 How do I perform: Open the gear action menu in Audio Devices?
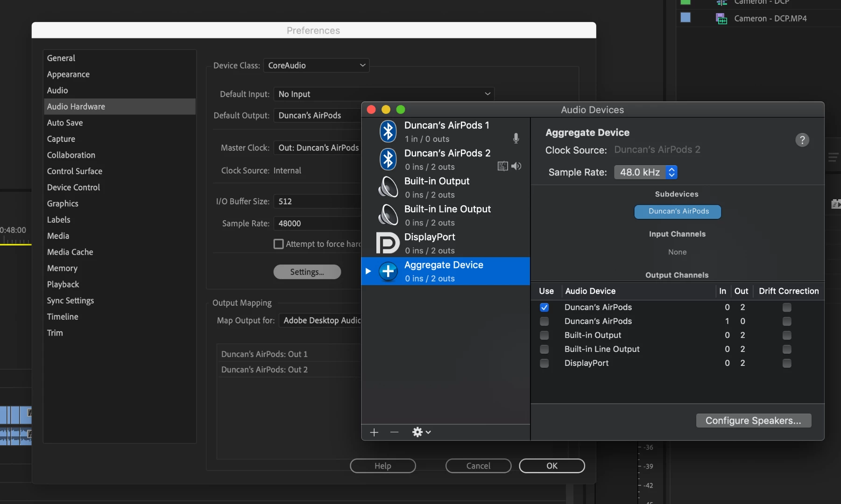coord(421,433)
